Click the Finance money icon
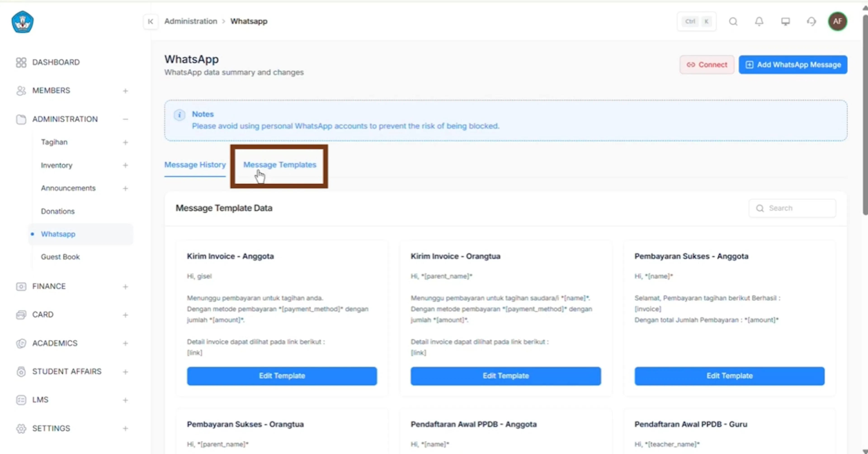 (21, 286)
